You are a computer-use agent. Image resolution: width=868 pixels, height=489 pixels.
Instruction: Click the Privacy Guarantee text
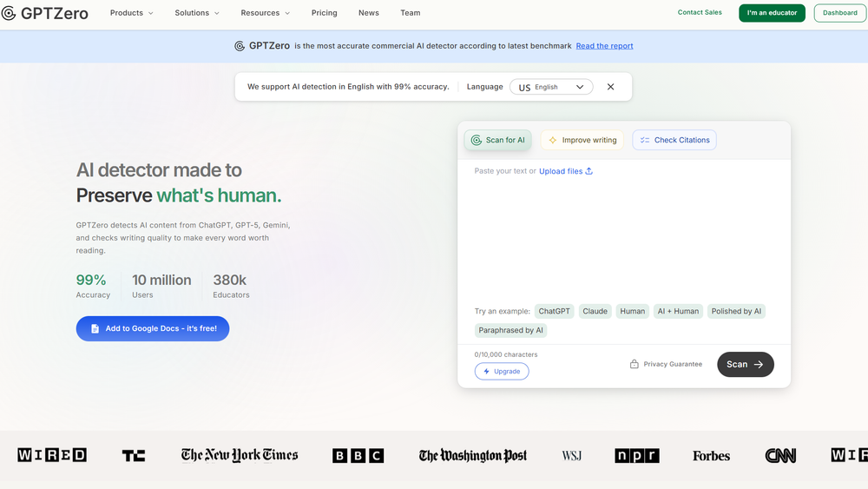(673, 364)
